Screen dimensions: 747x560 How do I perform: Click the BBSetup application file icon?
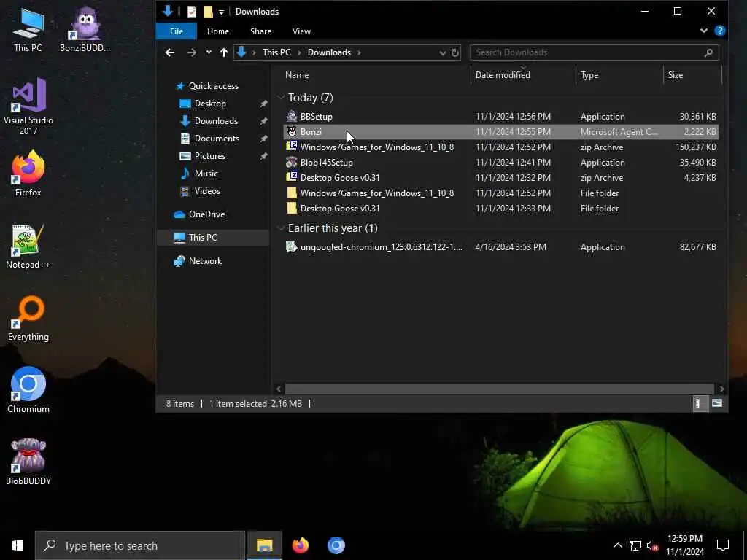(292, 116)
